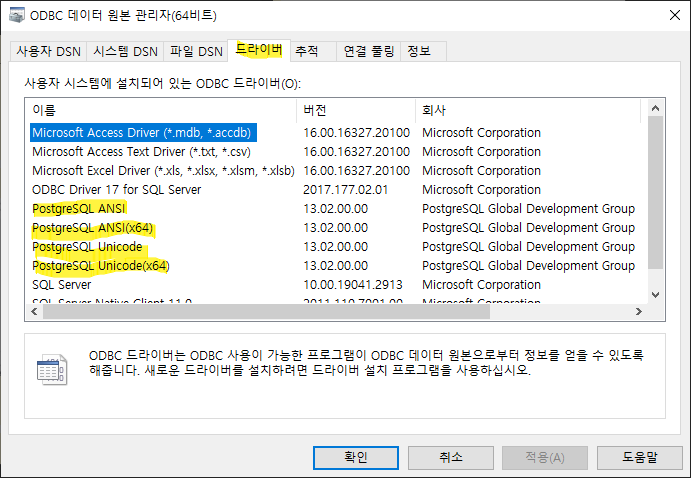691x478 pixels.
Task: Confirm with the 확인 button
Action: [356, 457]
